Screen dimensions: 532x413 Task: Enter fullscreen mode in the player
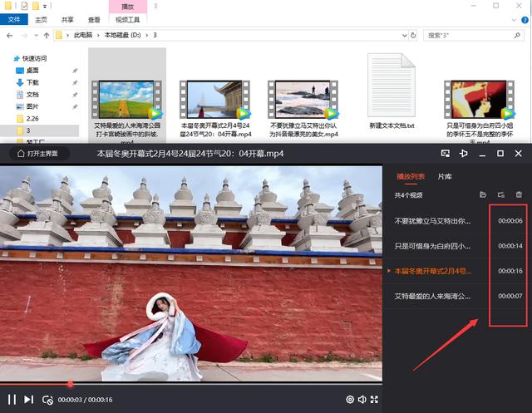click(375, 400)
